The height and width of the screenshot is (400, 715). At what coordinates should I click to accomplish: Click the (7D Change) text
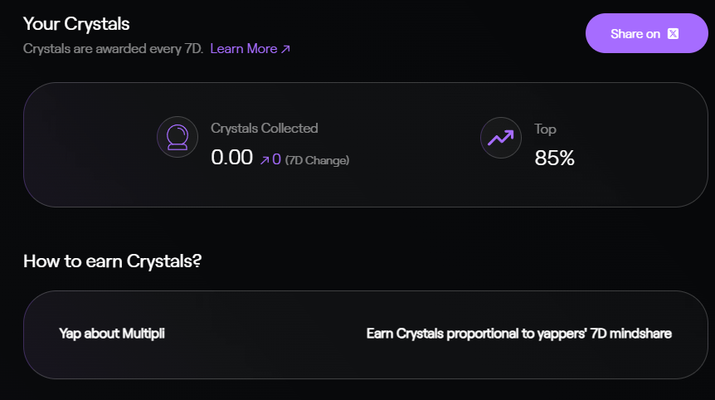317,160
